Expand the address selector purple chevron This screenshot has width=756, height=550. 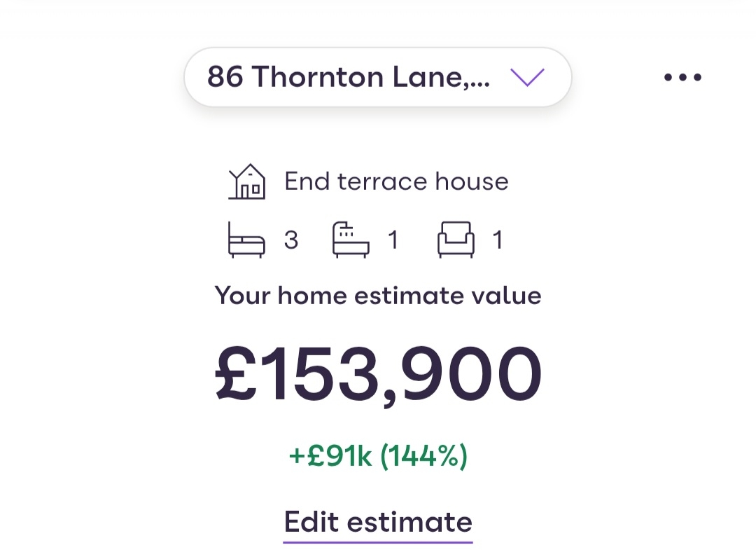tap(527, 77)
